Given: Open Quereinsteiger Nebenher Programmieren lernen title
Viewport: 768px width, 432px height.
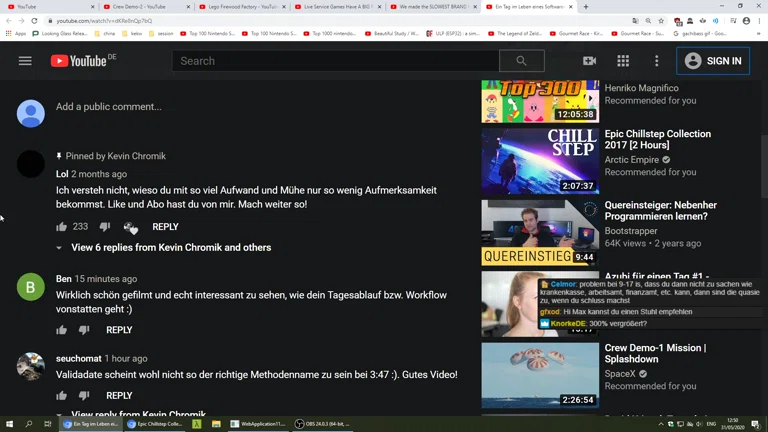Looking at the screenshot, I should 660,211.
